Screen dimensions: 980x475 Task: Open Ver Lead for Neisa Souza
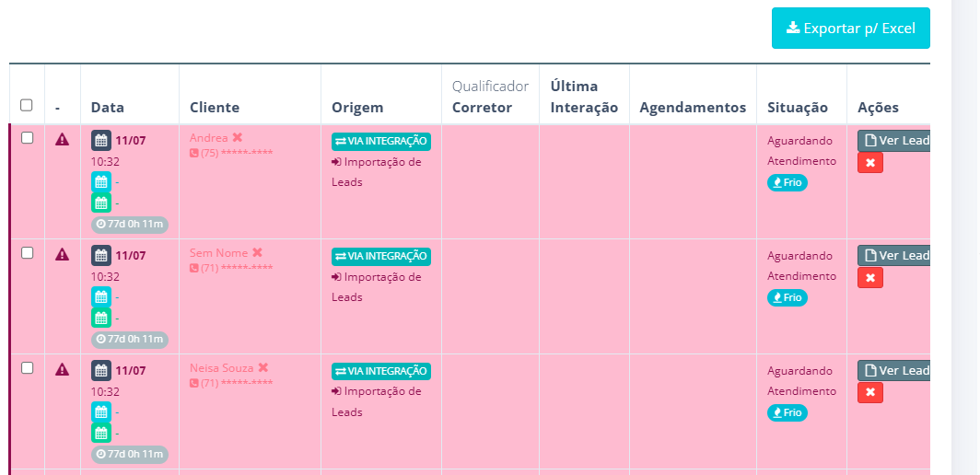point(895,370)
